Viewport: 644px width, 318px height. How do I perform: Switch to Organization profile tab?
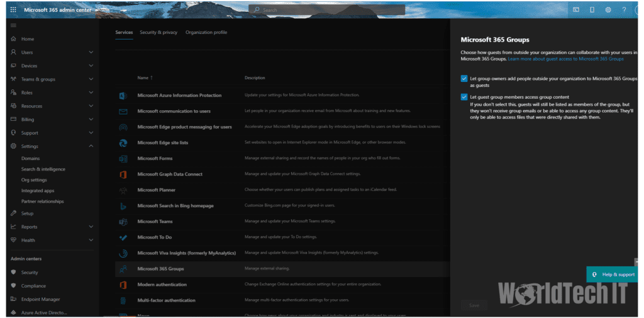pyautogui.click(x=206, y=33)
